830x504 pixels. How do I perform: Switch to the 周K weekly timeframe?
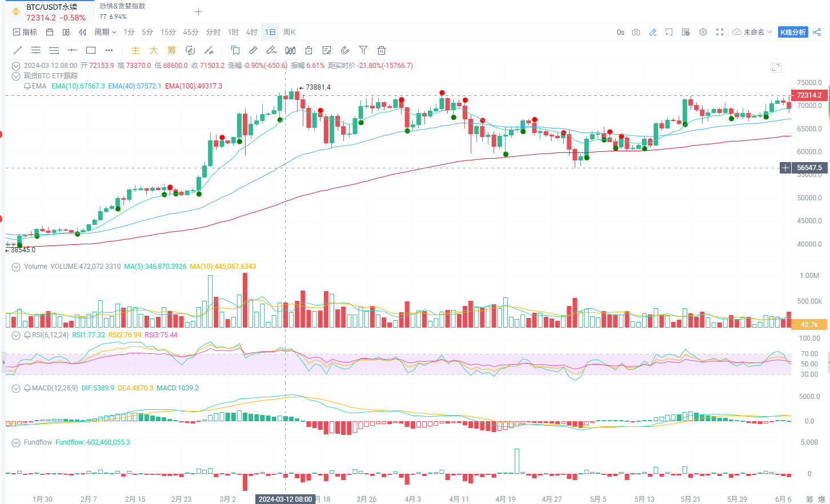[289, 33]
